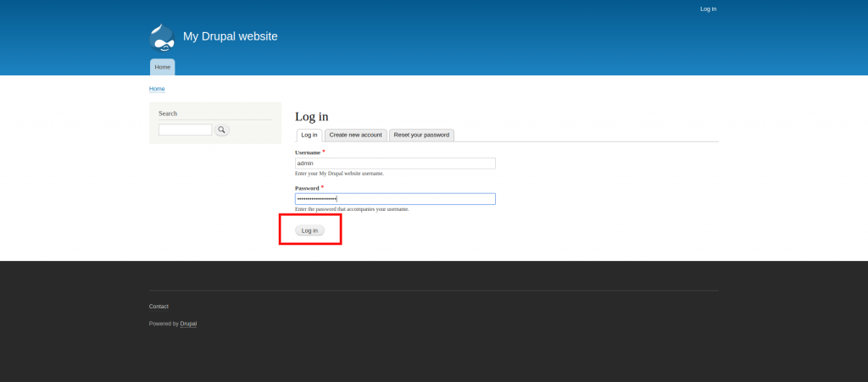The width and height of the screenshot is (868, 382).
Task: Submit the form with the Log in button
Action: click(309, 230)
